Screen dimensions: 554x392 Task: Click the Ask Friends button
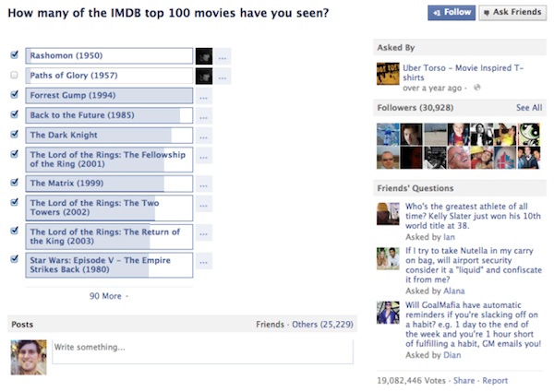[x=512, y=13]
